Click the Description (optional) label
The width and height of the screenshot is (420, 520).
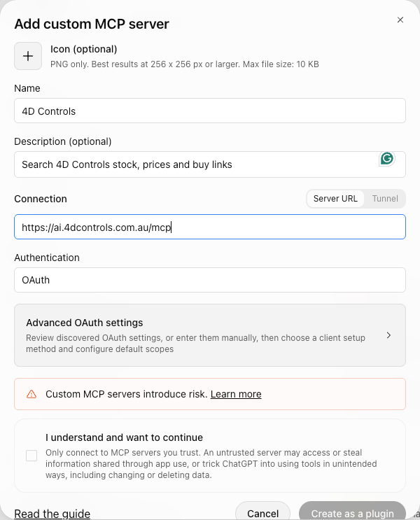point(63,141)
